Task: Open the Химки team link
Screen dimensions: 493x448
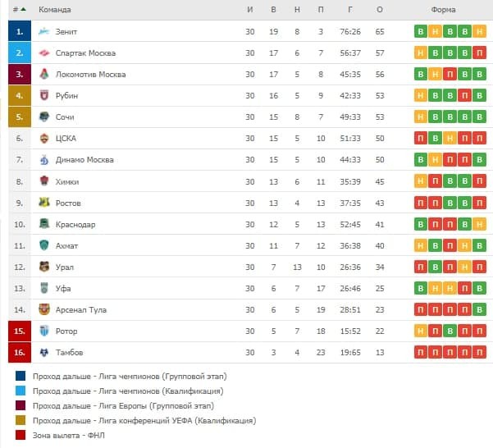Action: [x=67, y=181]
